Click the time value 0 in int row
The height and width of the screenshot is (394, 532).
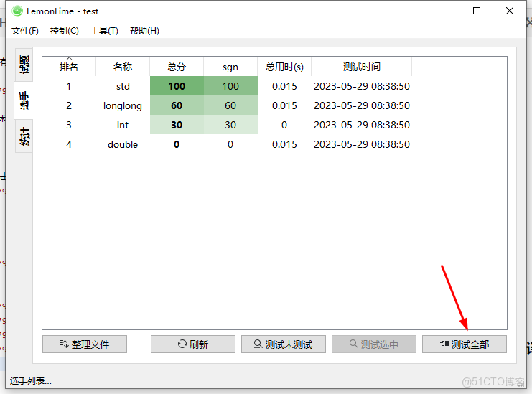[x=284, y=125]
